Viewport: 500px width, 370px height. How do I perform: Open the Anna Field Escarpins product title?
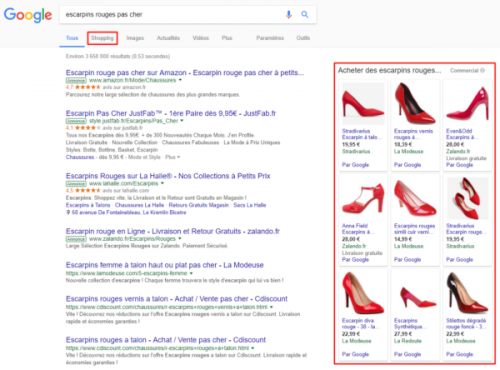[x=358, y=229]
